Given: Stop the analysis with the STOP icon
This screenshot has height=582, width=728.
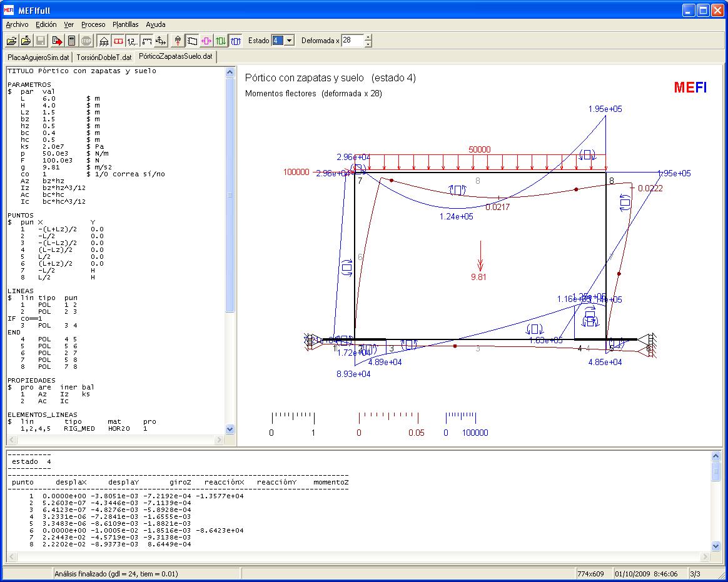Looking at the screenshot, I should 86,41.
